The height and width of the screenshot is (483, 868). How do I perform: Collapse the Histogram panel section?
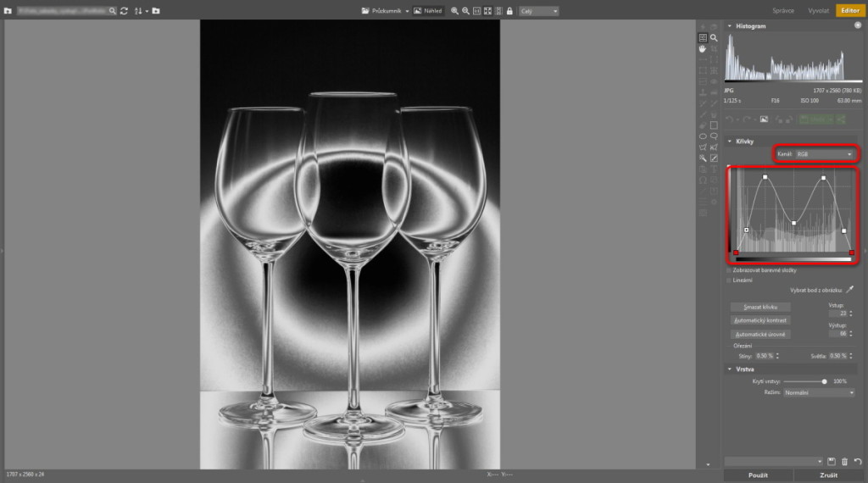[x=730, y=26]
